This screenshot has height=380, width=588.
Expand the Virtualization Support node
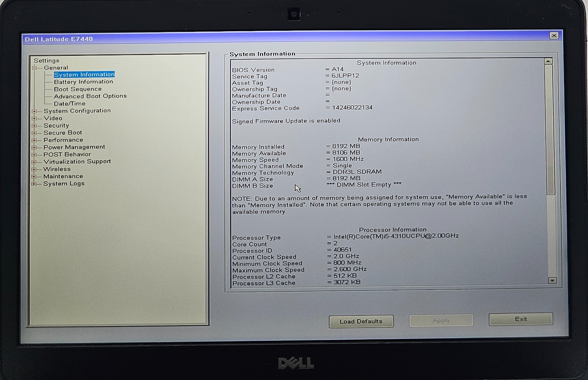click(x=34, y=162)
